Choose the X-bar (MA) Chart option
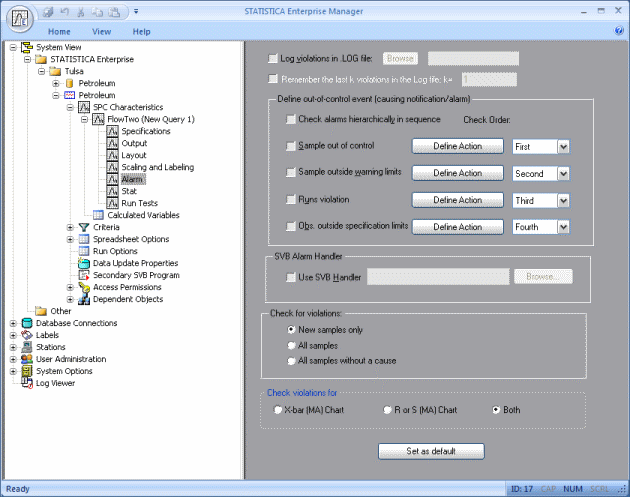This screenshot has height=497, width=630. [278, 410]
